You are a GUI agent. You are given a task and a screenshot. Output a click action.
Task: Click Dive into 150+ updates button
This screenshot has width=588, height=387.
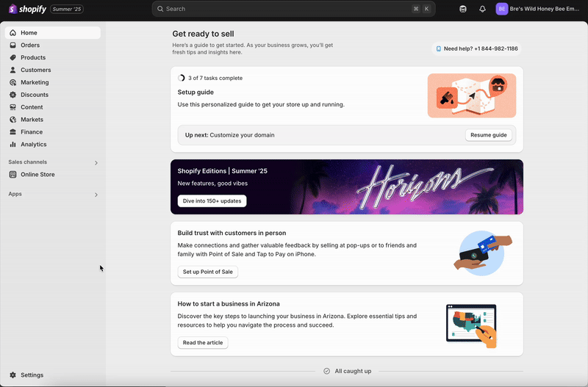[x=212, y=201]
